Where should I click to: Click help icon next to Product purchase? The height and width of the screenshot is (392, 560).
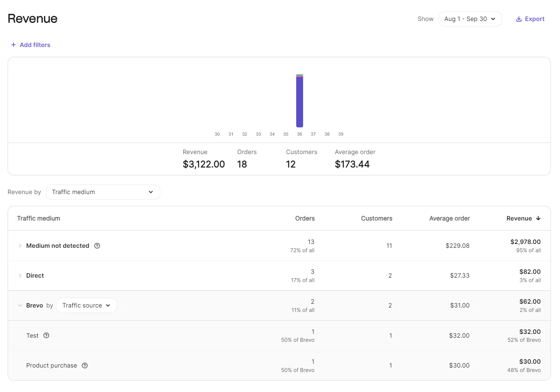point(85,365)
